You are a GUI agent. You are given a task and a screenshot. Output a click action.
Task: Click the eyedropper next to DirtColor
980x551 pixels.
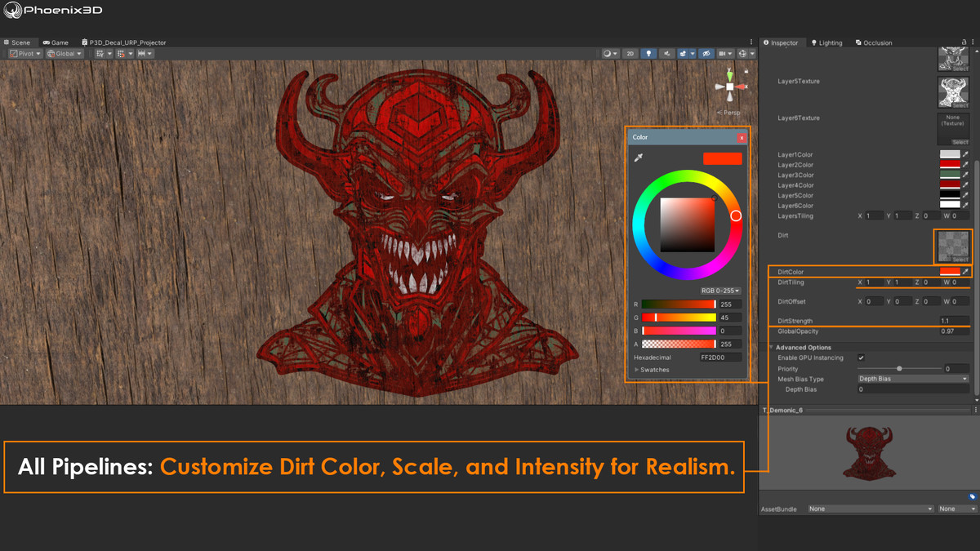click(x=965, y=271)
